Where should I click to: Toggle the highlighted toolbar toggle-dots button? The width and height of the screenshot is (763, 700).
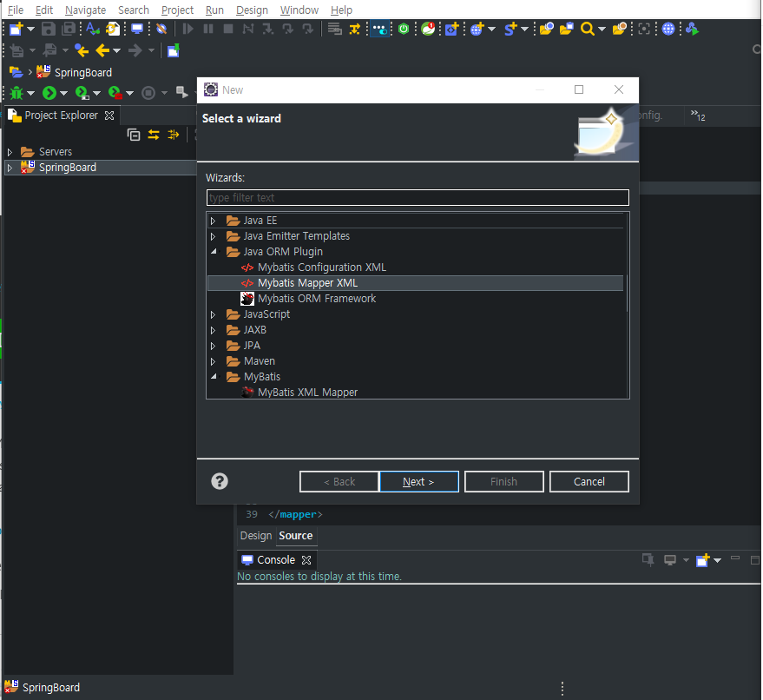(379, 30)
